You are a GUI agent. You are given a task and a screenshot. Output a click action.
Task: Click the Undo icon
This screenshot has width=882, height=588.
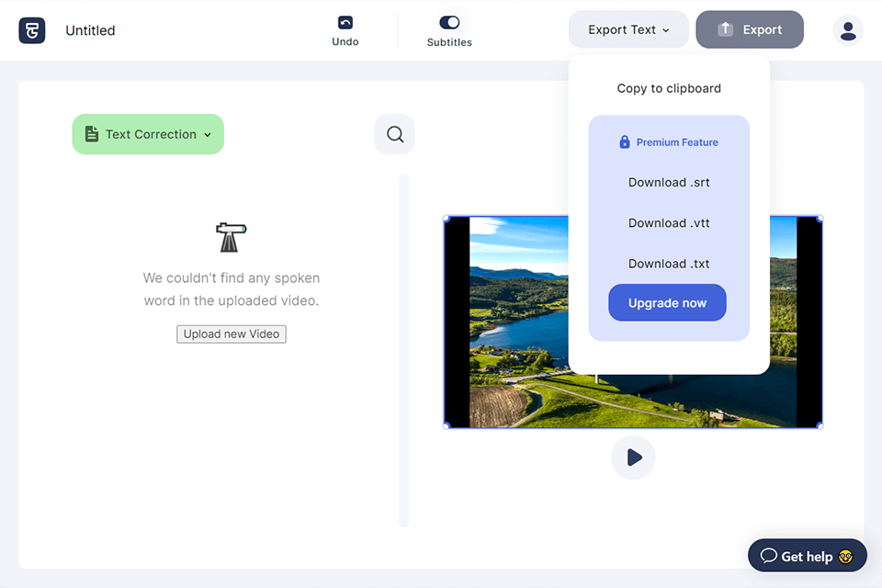[345, 22]
